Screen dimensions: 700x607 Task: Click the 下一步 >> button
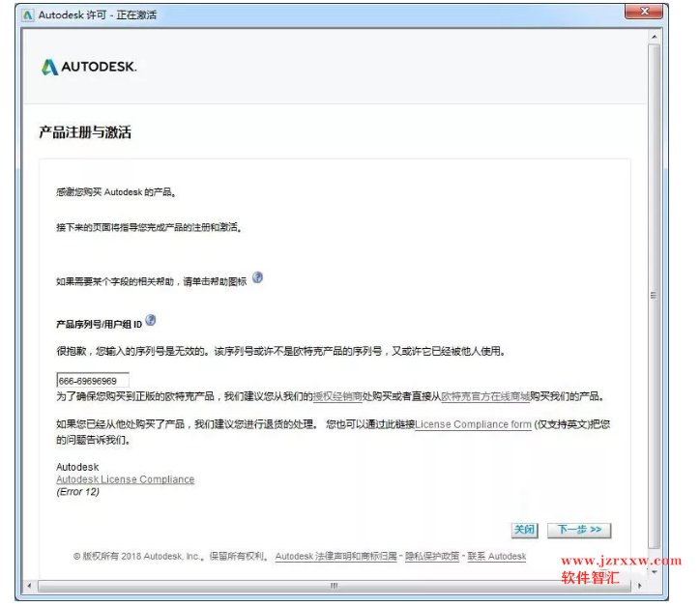click(x=579, y=531)
